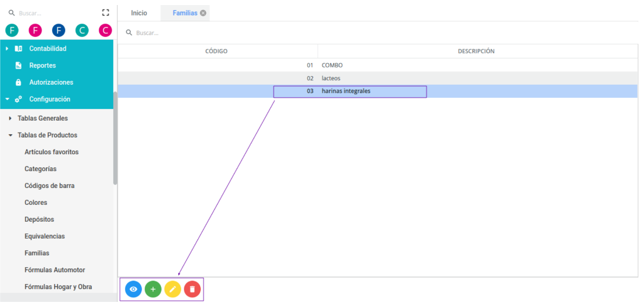Open Autorizaciones menu item
644x302 pixels.
click(52, 82)
